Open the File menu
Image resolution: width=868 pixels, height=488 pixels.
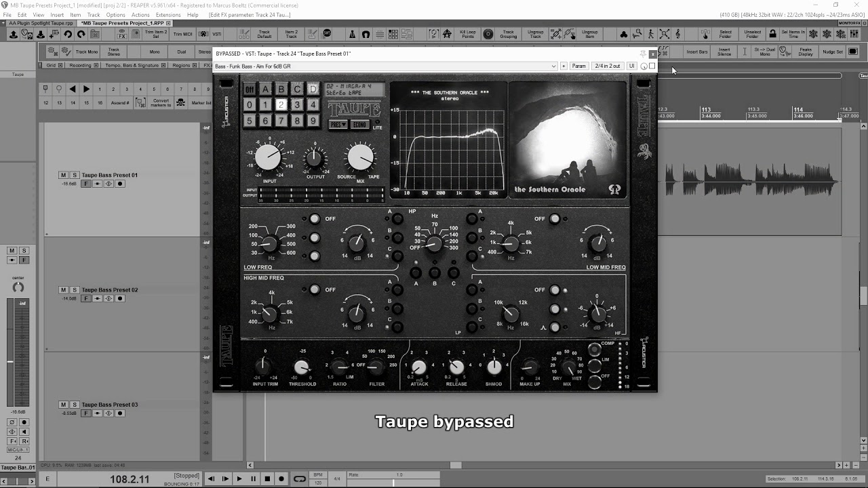pos(7,14)
